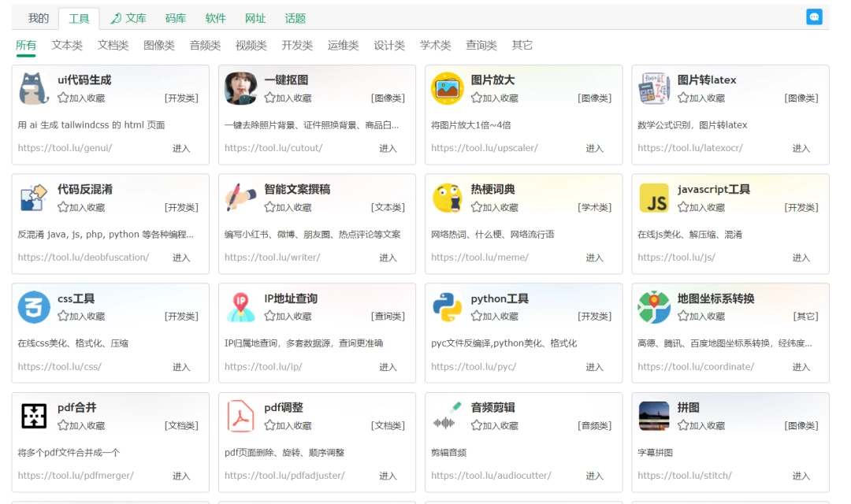The height and width of the screenshot is (504, 851).
Task: Open link https://tool.lu/stitch/
Action: (x=685, y=476)
